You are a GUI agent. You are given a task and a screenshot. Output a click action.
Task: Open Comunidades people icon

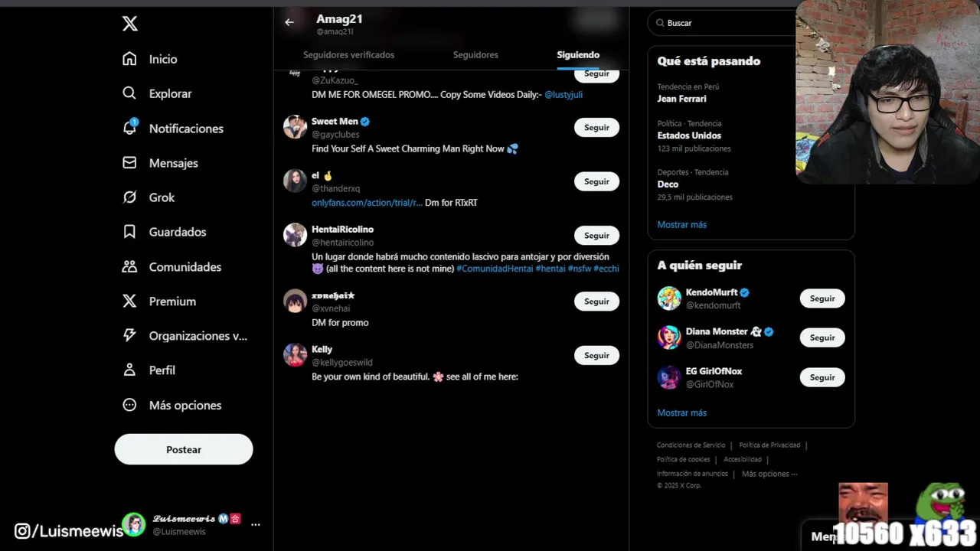129,266
